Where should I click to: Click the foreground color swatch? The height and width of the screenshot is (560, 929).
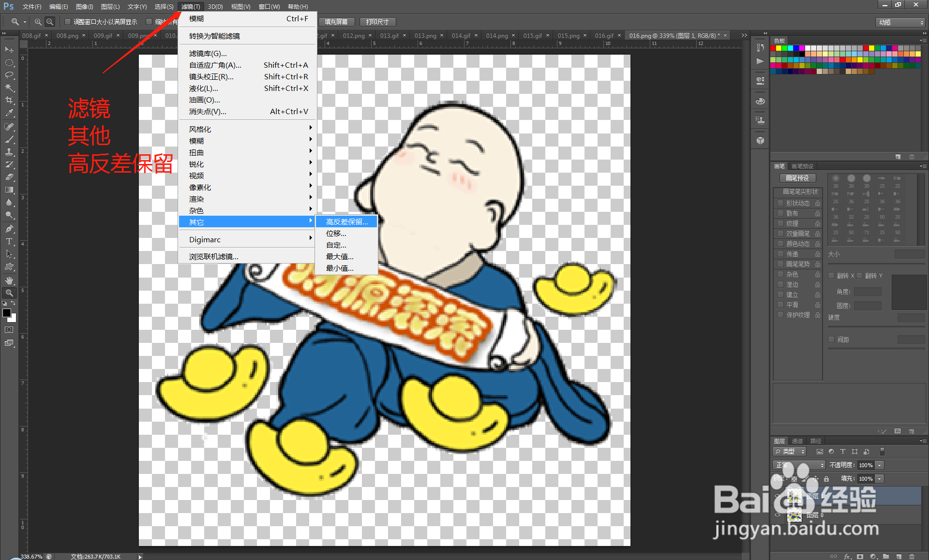[x=7, y=313]
